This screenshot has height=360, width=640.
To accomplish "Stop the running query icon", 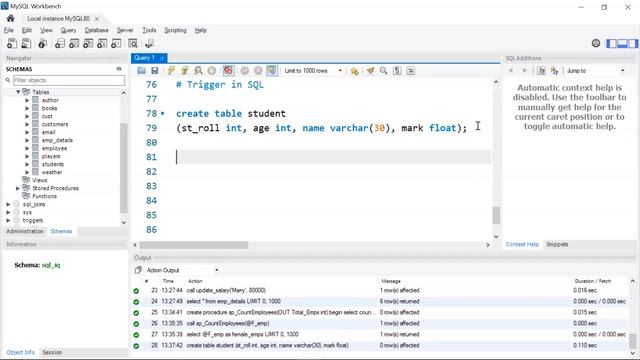I will click(211, 71).
